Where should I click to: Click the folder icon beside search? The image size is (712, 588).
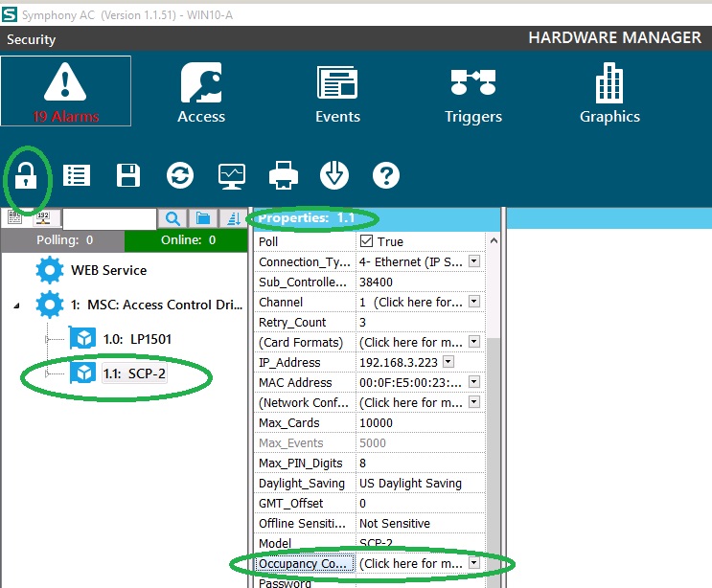tap(203, 218)
